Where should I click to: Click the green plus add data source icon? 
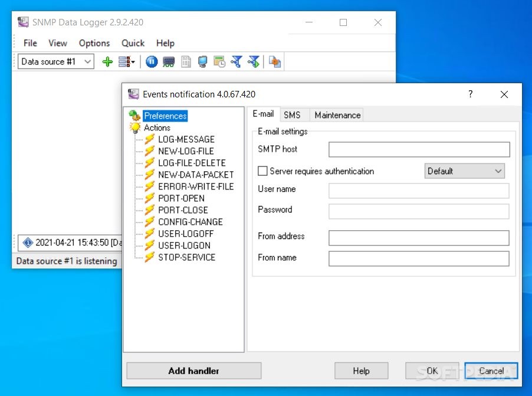107,62
